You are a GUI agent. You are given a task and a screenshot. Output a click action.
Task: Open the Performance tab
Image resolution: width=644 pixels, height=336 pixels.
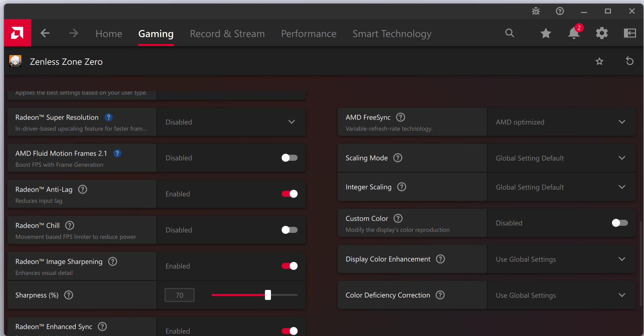(x=309, y=34)
